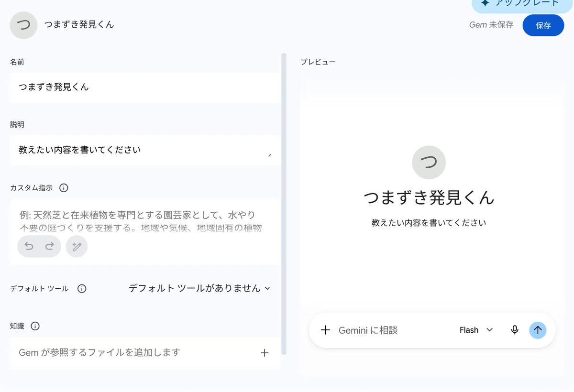Click the redo arrow in instructions box

coord(49,246)
